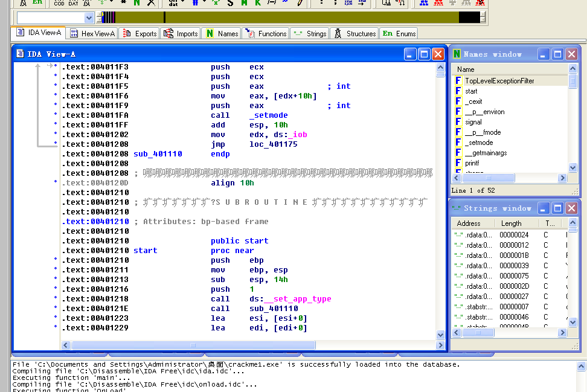Screen dimensions: 587x392
Task: Click the green N icon on Names tab
Action: (x=209, y=34)
